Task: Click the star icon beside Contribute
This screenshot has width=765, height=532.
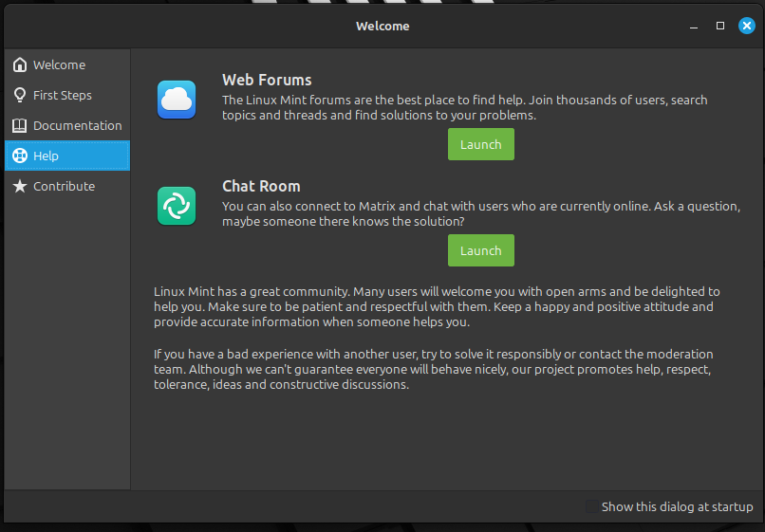Action: point(20,186)
